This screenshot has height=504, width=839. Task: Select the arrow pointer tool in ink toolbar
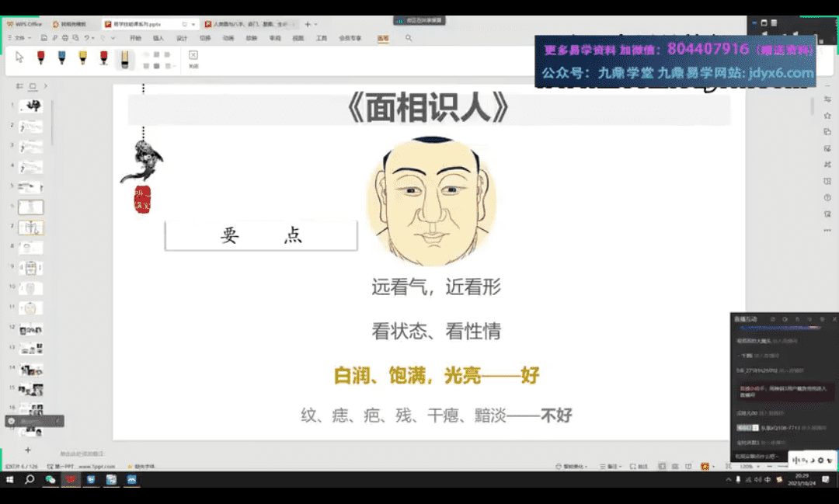click(19, 57)
